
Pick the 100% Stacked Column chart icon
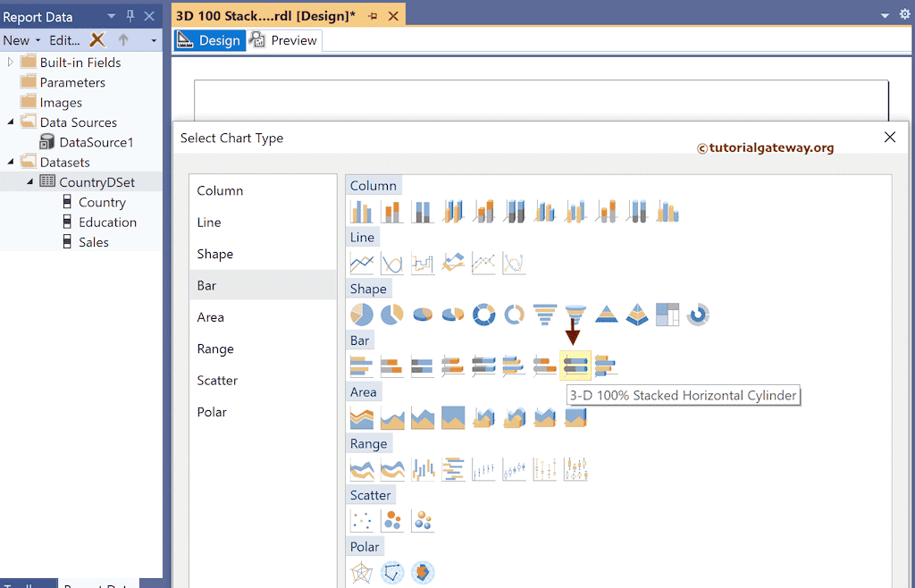(x=423, y=211)
